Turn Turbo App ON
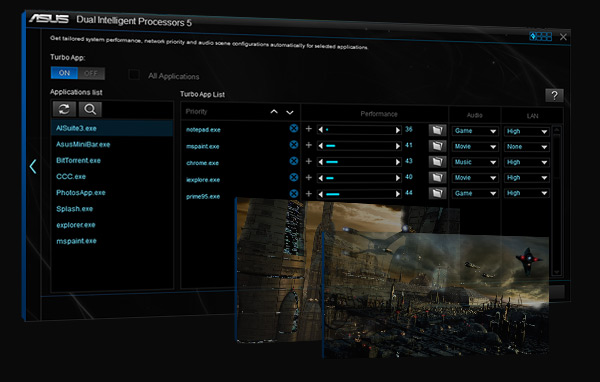Image resolution: width=600 pixels, height=382 pixels. (x=64, y=73)
